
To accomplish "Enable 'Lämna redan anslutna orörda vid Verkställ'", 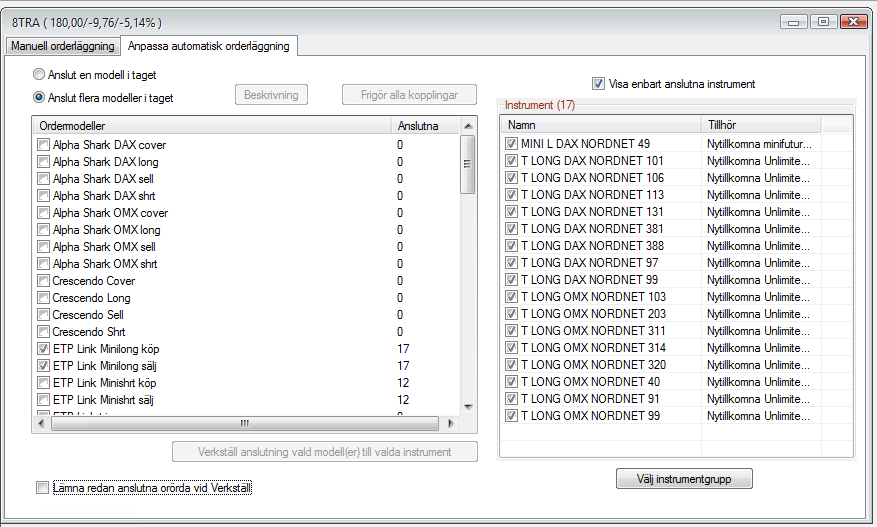I will click(42, 488).
